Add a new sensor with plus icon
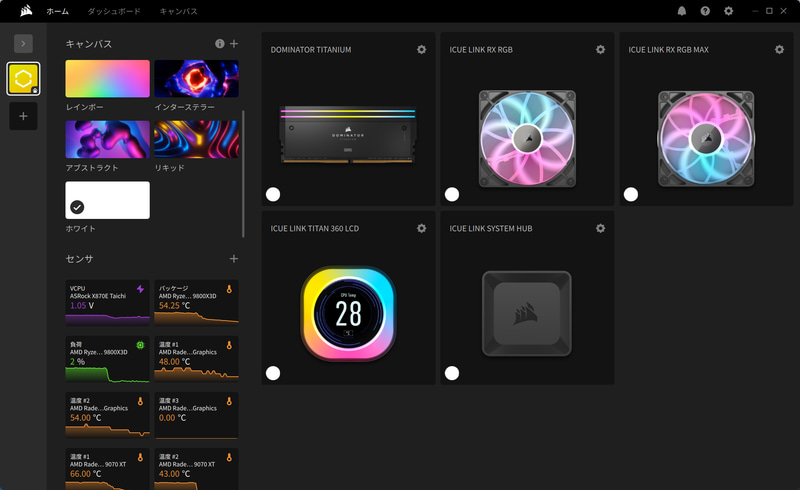Screen dimensions: 800x490 click(234, 259)
